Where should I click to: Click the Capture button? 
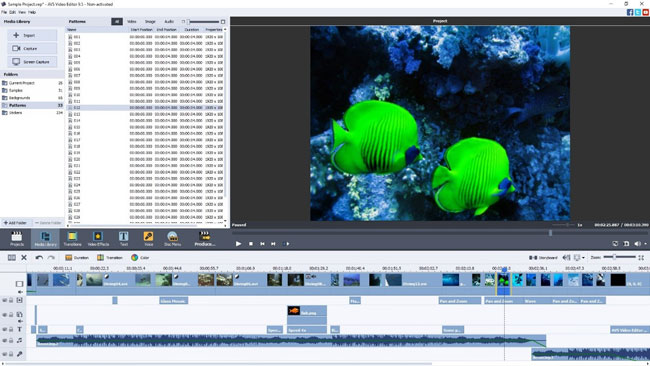coord(32,48)
